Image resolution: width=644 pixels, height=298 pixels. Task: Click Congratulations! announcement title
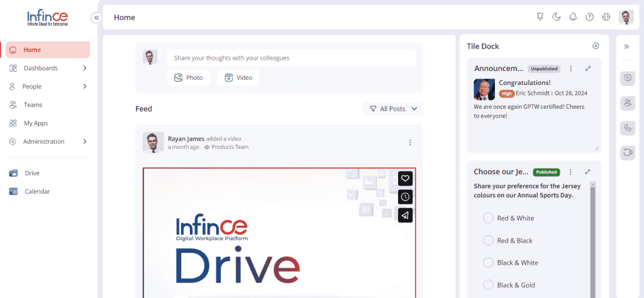[525, 82]
